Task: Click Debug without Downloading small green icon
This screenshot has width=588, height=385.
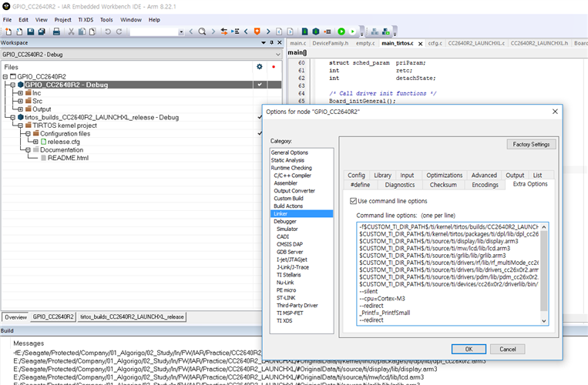Action: click(x=352, y=32)
